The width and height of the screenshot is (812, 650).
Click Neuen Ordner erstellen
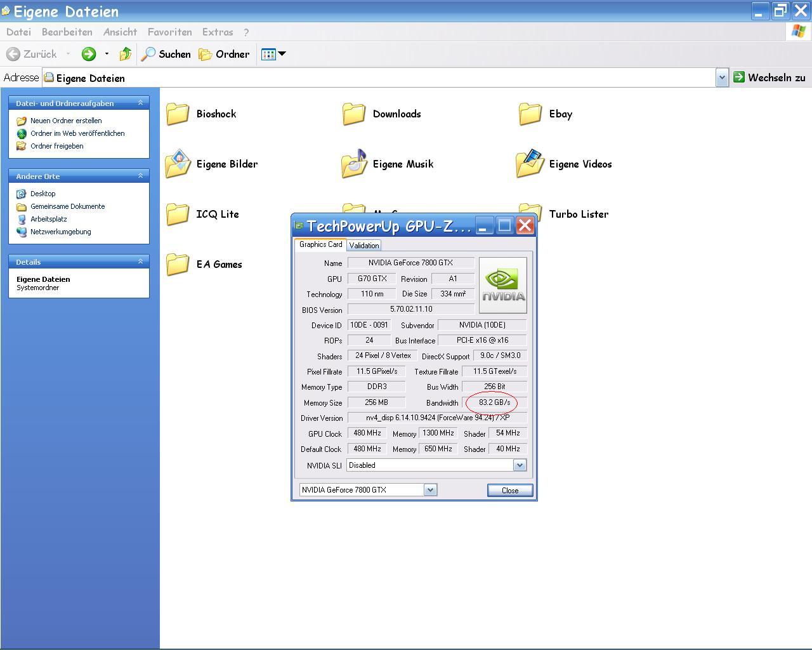[x=66, y=121]
